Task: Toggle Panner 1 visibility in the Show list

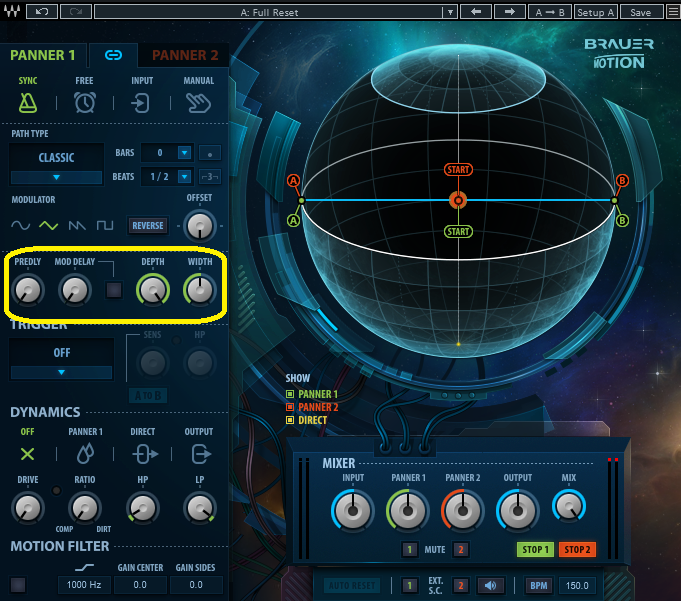Action: [x=290, y=395]
